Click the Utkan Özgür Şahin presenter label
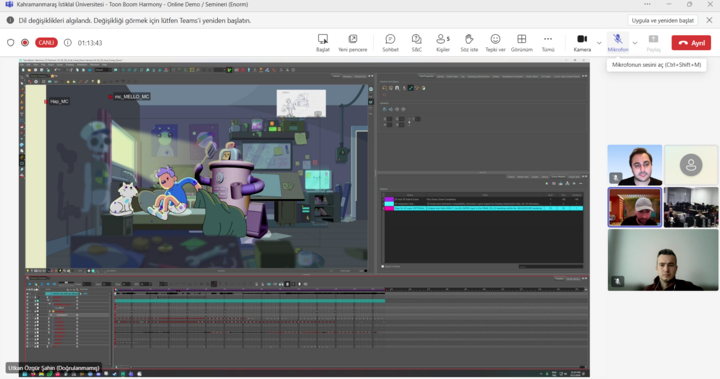The width and height of the screenshot is (720, 379). (54, 368)
